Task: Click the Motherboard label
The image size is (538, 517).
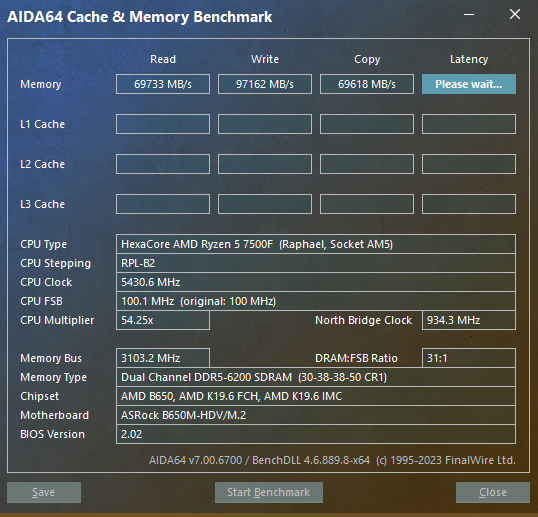Action: (55, 415)
